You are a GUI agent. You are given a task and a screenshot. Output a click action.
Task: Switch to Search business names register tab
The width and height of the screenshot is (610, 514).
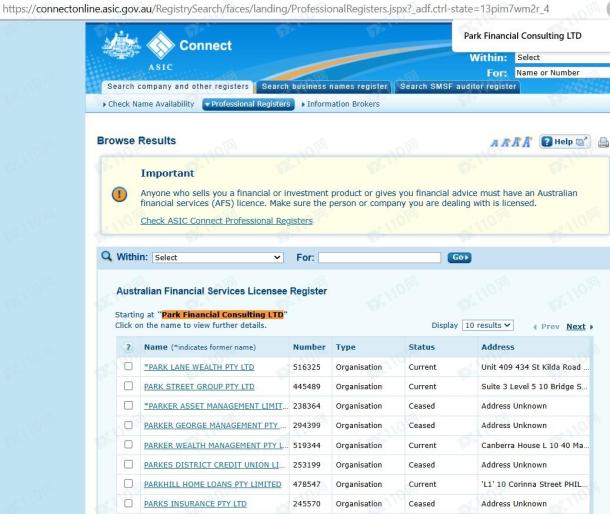click(324, 86)
